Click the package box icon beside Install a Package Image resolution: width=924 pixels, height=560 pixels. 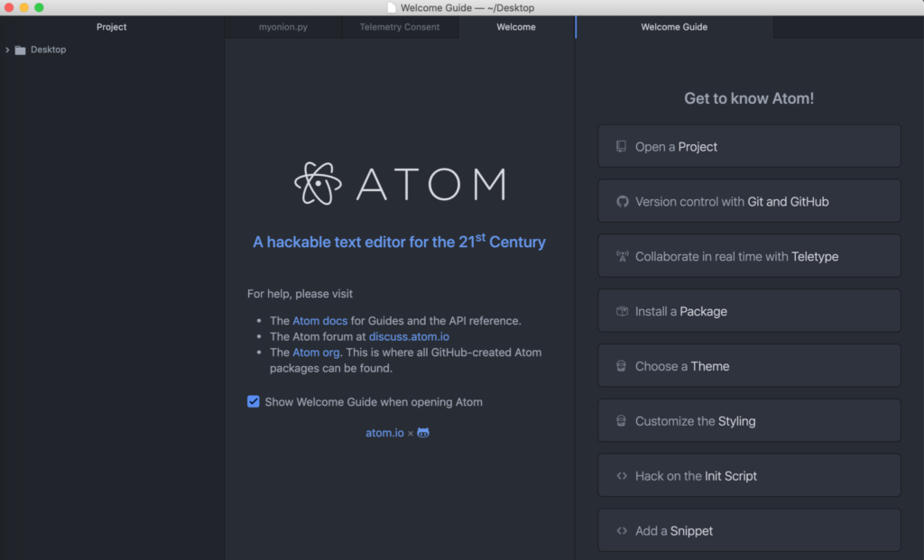(x=622, y=311)
